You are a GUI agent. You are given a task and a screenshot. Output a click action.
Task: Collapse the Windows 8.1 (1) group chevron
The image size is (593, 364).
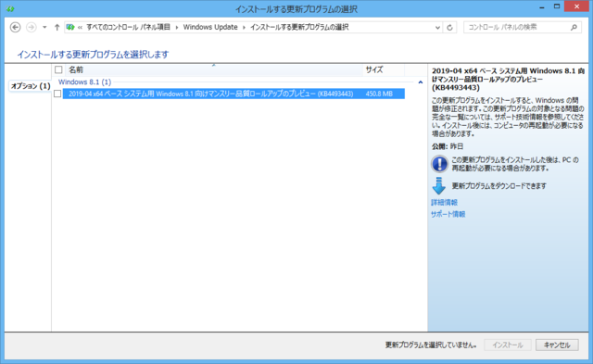420,82
